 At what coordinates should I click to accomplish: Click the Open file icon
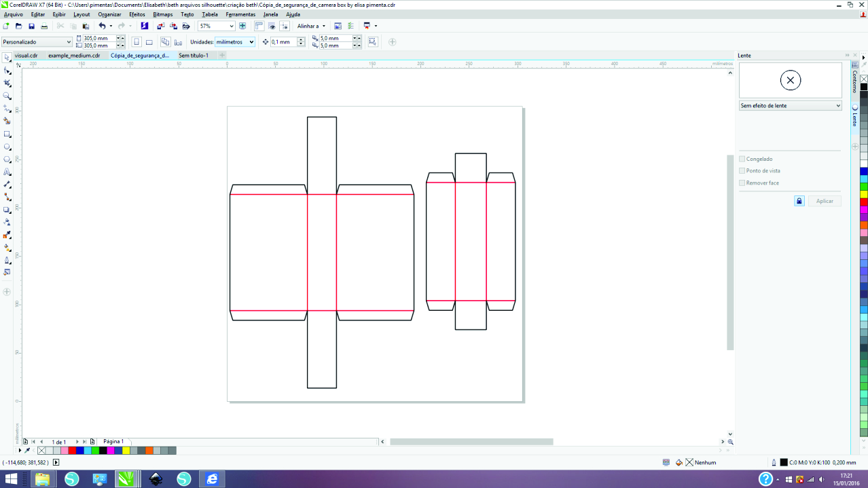click(x=18, y=26)
